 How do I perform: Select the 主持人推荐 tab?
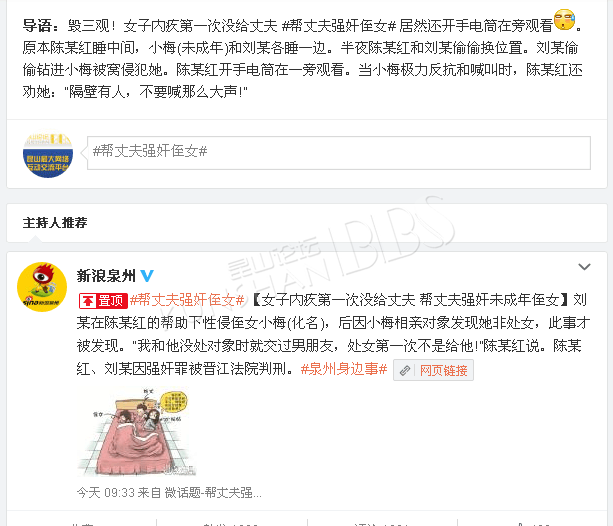coord(55,223)
